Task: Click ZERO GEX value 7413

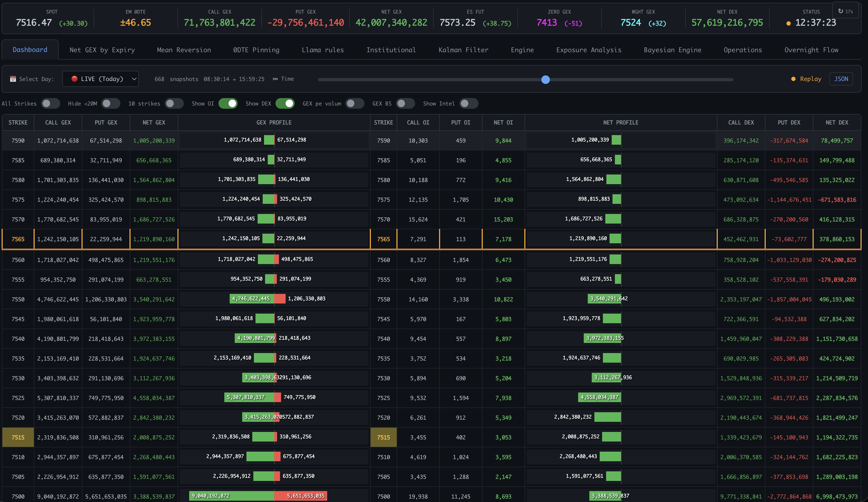Action: (x=547, y=23)
